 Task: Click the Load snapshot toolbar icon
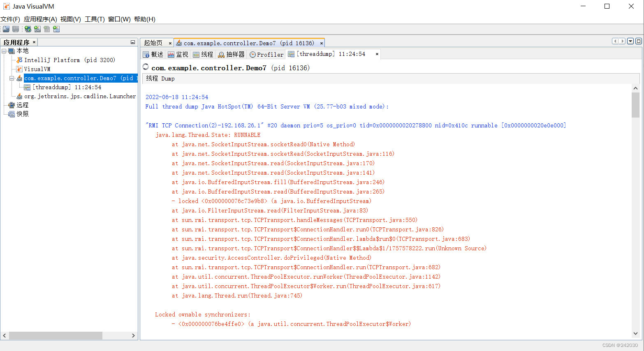(x=6, y=29)
